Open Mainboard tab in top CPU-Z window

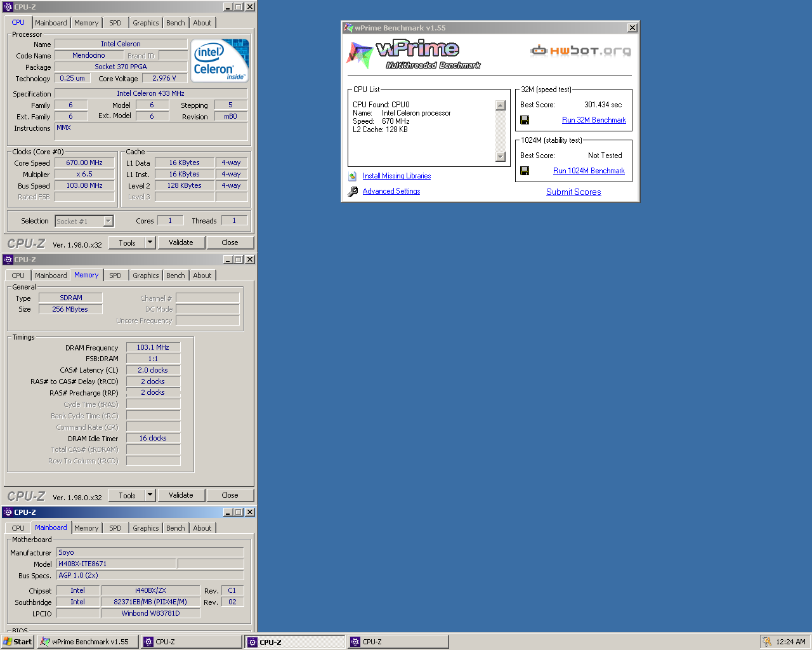tap(51, 23)
